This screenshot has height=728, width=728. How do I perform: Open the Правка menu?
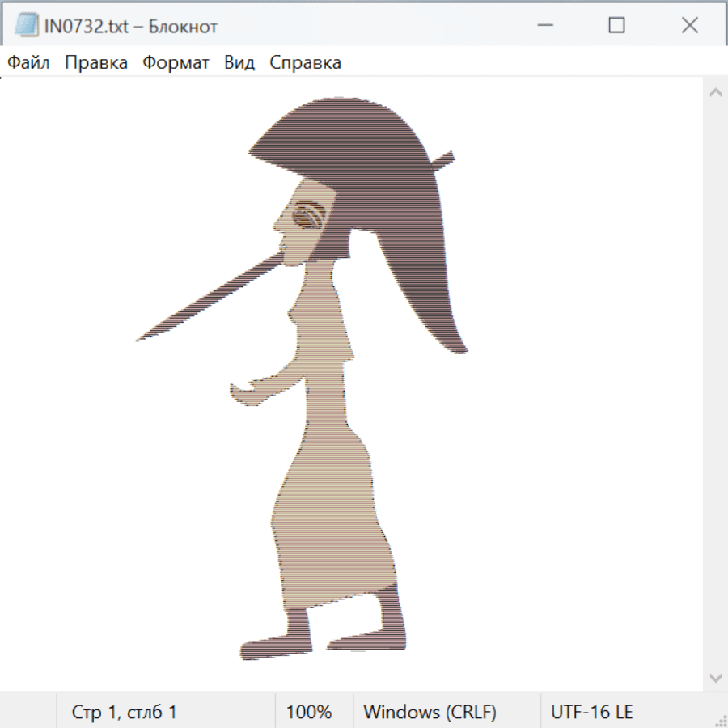point(96,63)
